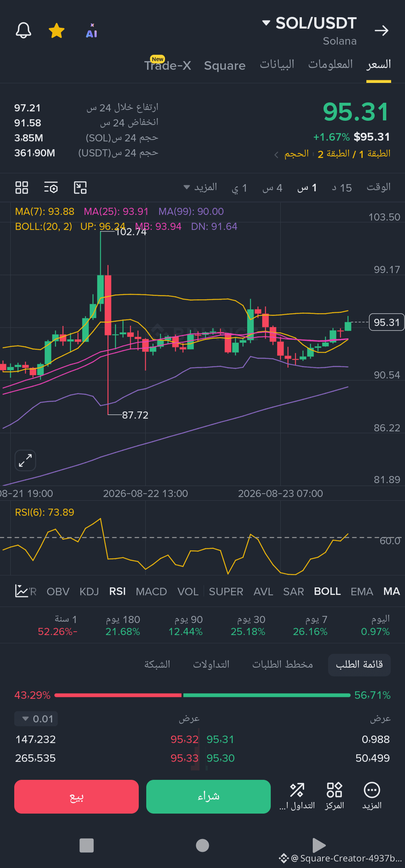Tap the 7 يوم performance 26.16%
Screen dimensions: 405x868
[310, 632]
